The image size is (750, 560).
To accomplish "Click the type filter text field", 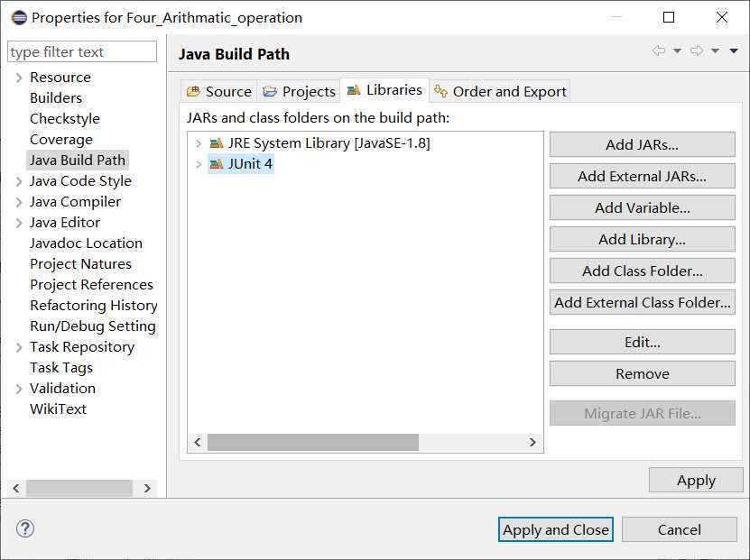I will [82, 52].
